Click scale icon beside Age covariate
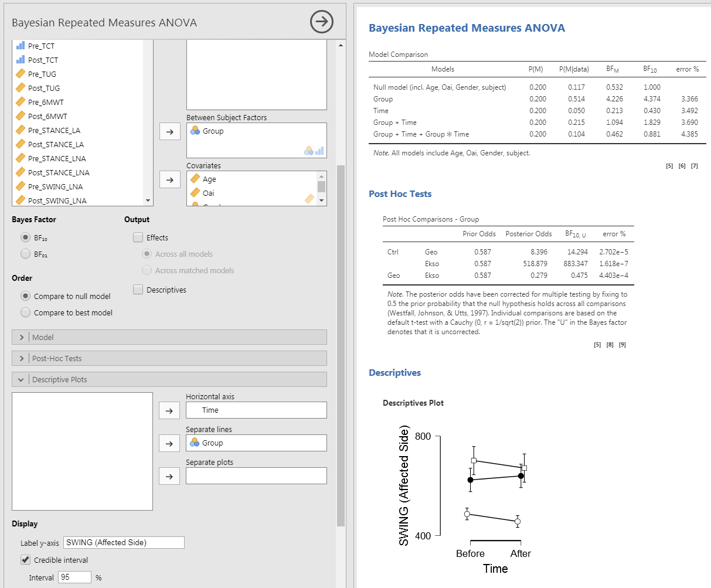This screenshot has height=588, width=711. point(195,179)
